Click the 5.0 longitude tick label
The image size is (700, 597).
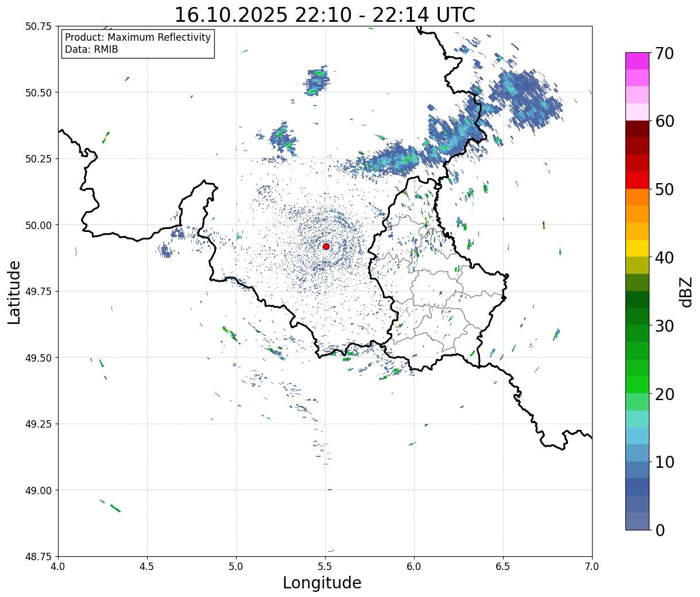pyautogui.click(x=236, y=567)
